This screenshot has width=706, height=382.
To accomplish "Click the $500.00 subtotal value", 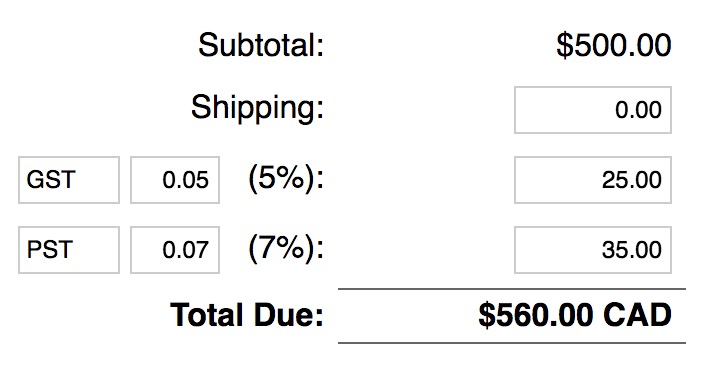I will [614, 45].
